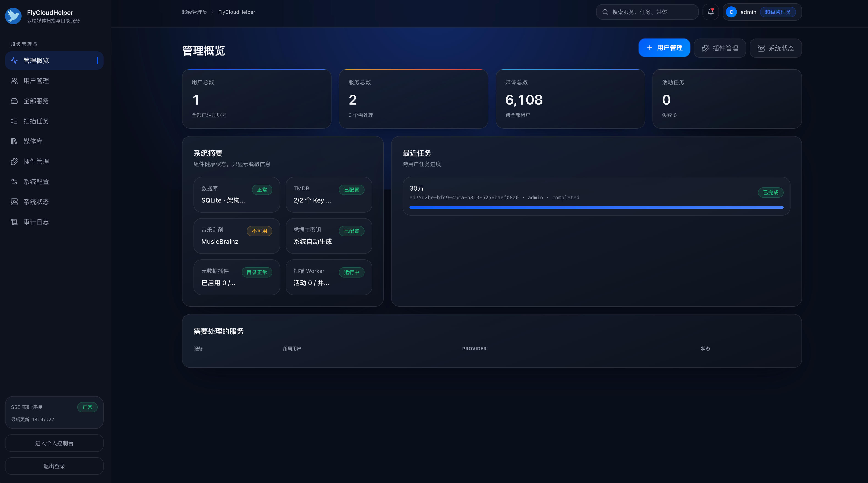This screenshot has height=483, width=868.
Task: Click the plus icon on 用户管理 button
Action: tap(650, 48)
